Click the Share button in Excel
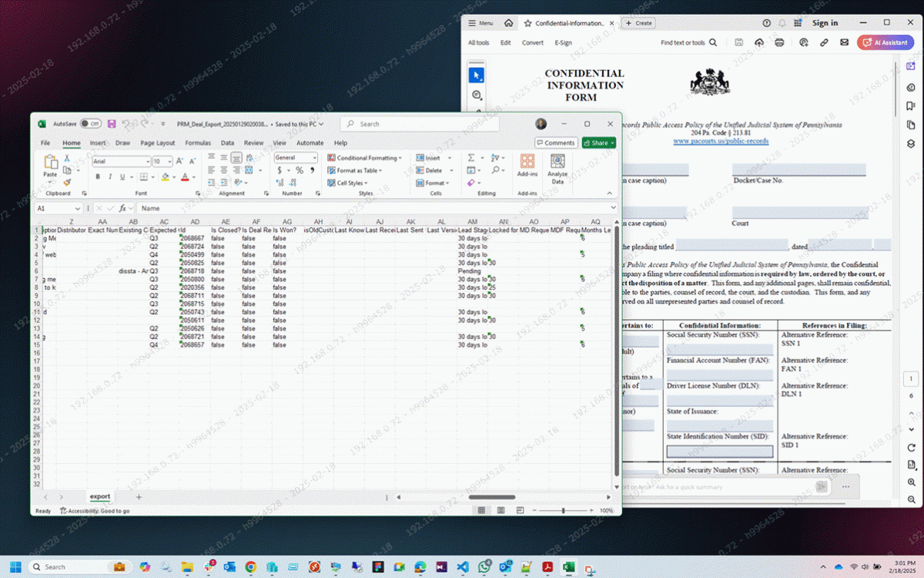The width and height of the screenshot is (924, 578). click(x=598, y=143)
